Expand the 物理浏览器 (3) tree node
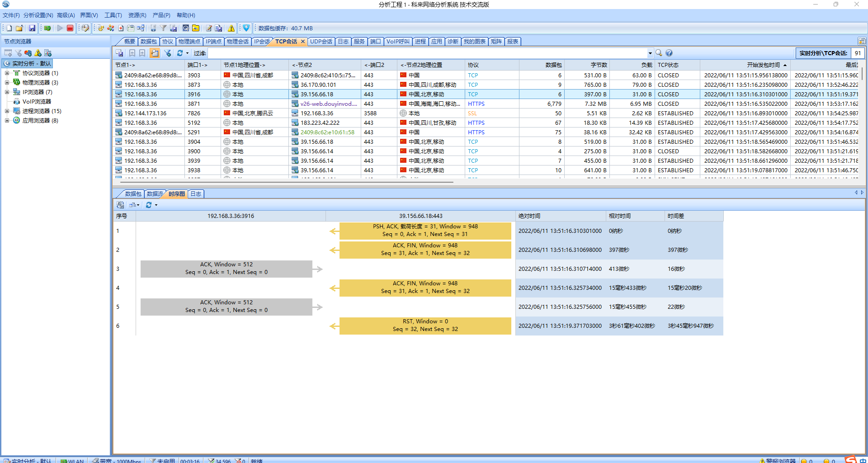This screenshot has height=463, width=868. (x=7, y=82)
